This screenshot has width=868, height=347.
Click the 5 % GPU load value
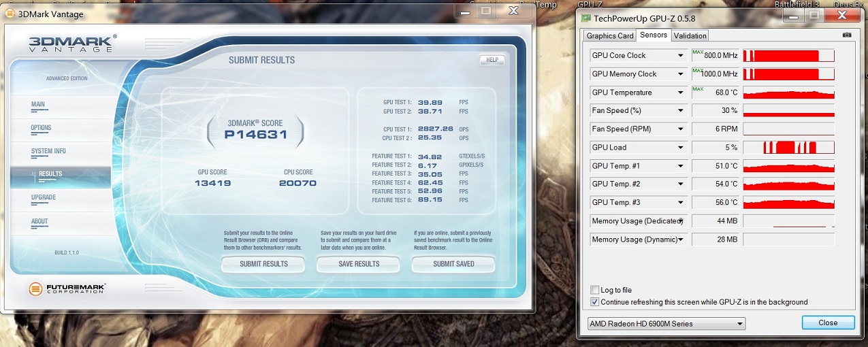coord(731,148)
